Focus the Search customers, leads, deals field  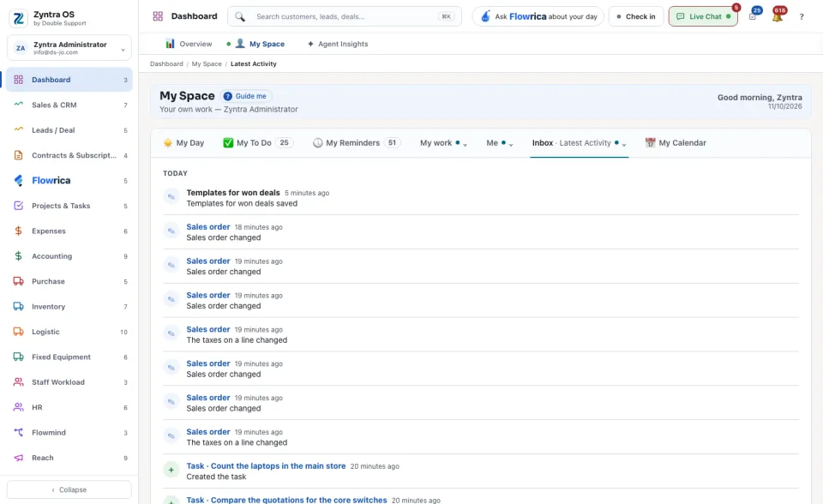(x=345, y=16)
